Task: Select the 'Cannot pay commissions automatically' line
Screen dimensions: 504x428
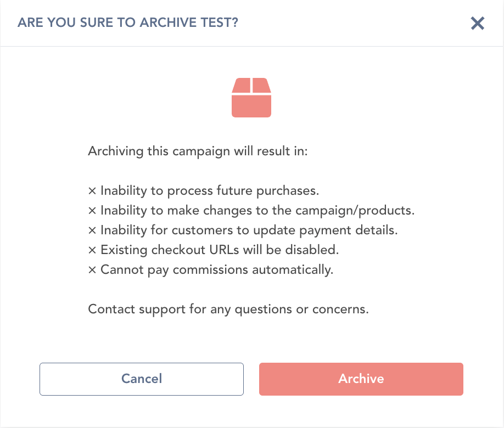Action: (x=217, y=270)
